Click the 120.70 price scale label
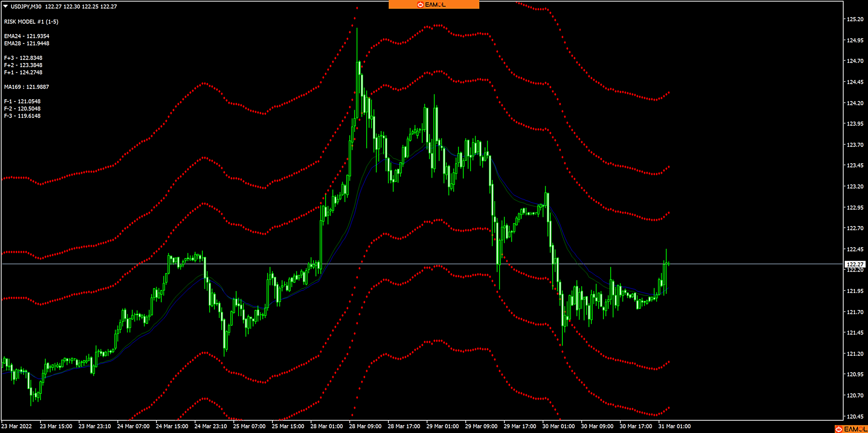Image resolution: width=868 pixels, height=433 pixels. click(855, 395)
